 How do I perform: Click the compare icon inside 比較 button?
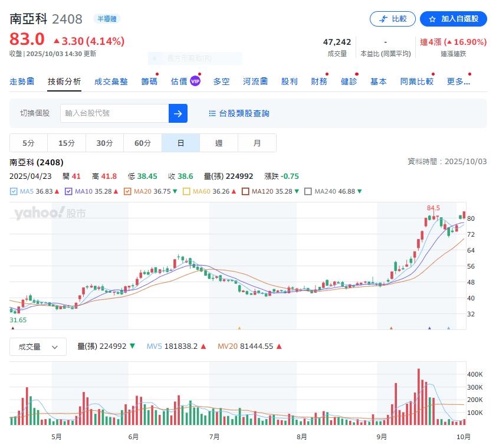pos(384,18)
